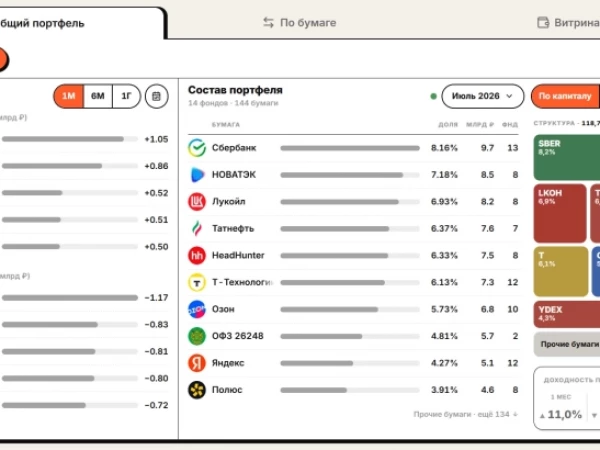Click the red YDEX treemap tile
Viewport: 600px width, 450px height.
[567, 315]
